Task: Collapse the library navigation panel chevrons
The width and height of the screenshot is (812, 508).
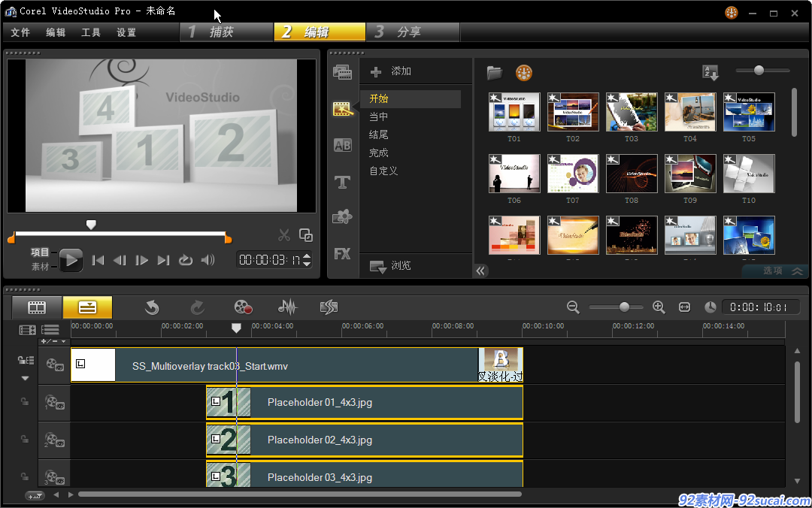Action: [x=481, y=271]
